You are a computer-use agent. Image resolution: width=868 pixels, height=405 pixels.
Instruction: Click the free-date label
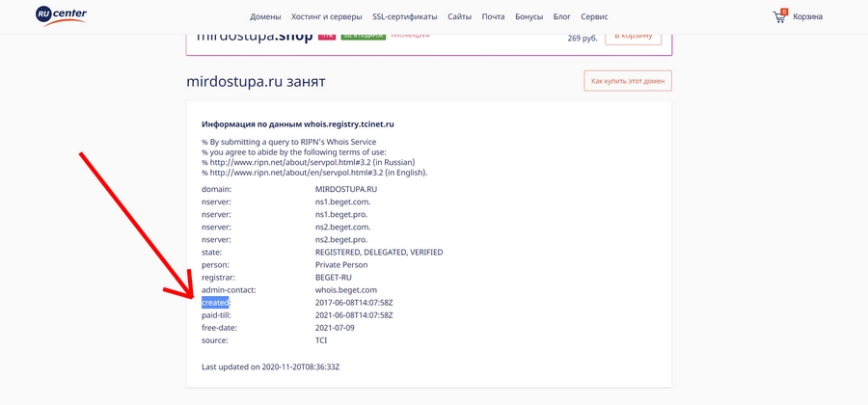tap(219, 328)
